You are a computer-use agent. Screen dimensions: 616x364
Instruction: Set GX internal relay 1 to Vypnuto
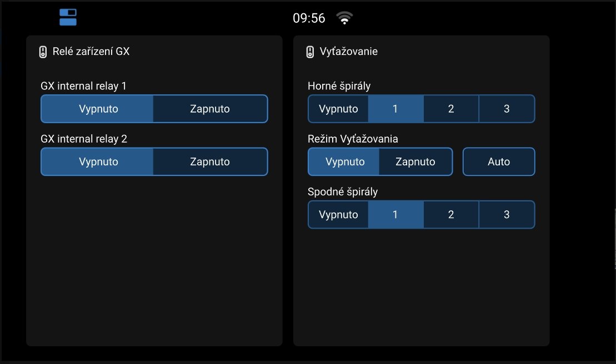click(98, 109)
